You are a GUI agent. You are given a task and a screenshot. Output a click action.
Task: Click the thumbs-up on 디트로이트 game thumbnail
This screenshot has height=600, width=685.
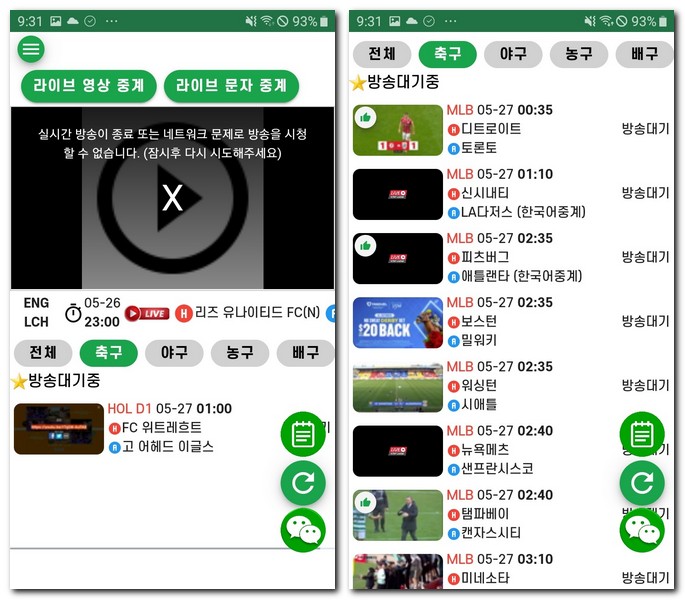(x=365, y=118)
